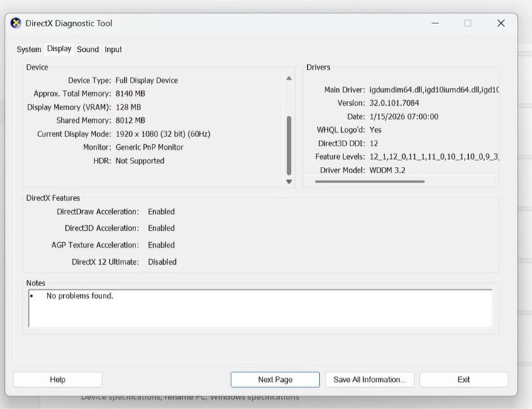Click AGP Texture Acceleration 'Enabled' value
The width and height of the screenshot is (532, 409).
(161, 245)
